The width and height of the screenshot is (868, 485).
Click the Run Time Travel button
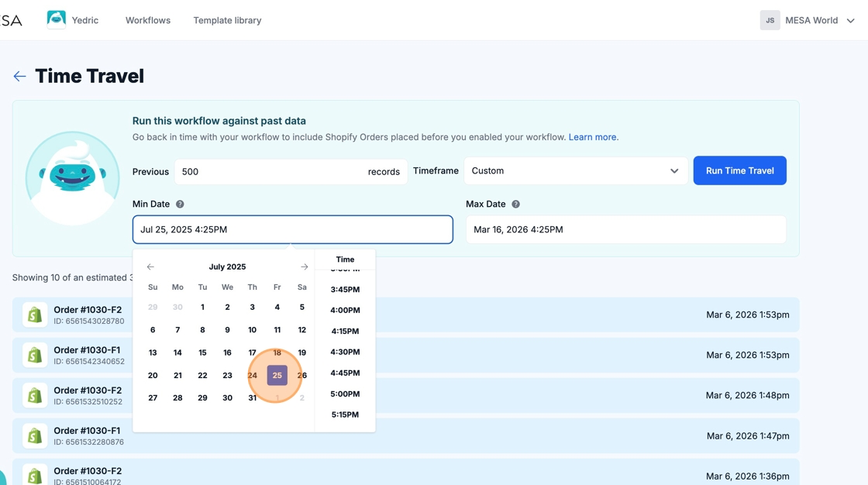point(739,171)
